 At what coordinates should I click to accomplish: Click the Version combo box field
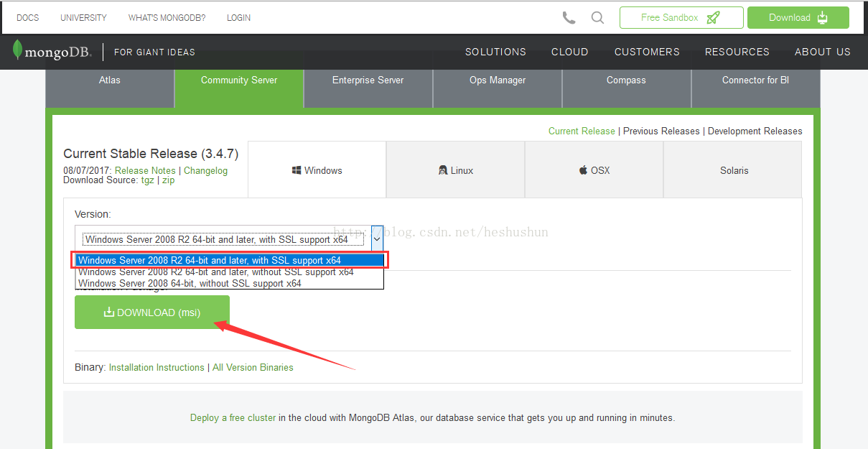point(229,239)
